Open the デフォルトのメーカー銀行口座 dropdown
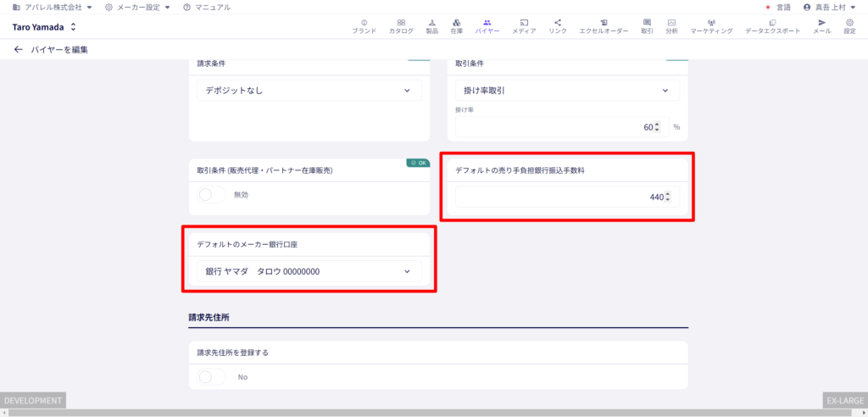 coord(309,271)
